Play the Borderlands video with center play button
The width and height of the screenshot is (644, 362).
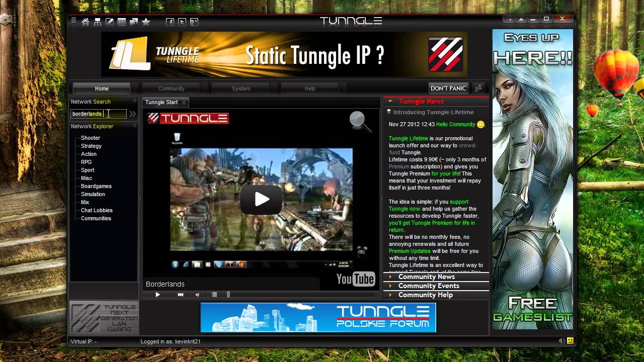click(x=261, y=199)
